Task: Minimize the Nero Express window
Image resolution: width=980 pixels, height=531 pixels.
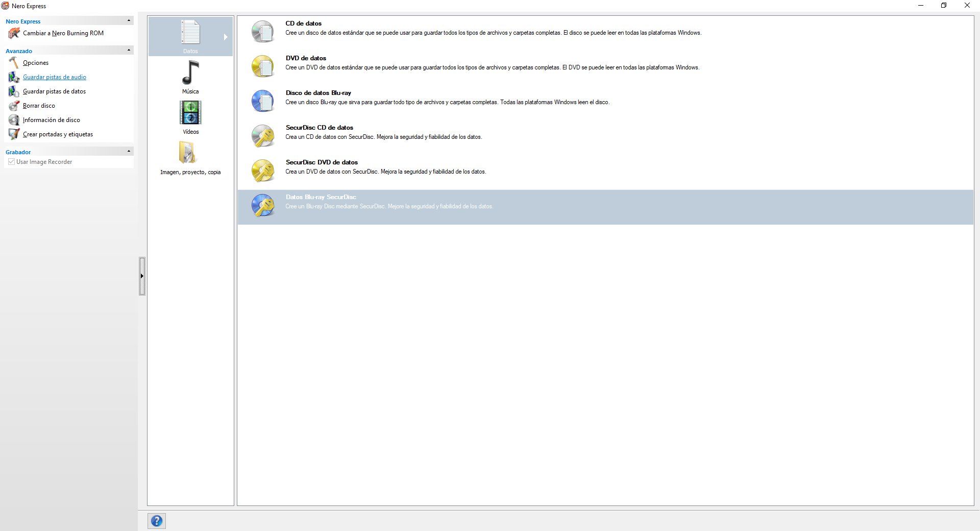Action: pos(921,6)
